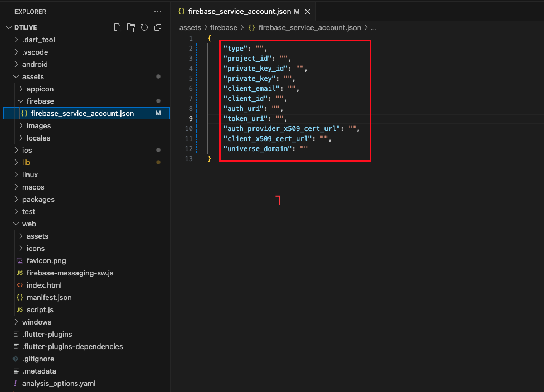Click line number 1 in the gutter
Screen dimensions: 544x392
point(191,38)
